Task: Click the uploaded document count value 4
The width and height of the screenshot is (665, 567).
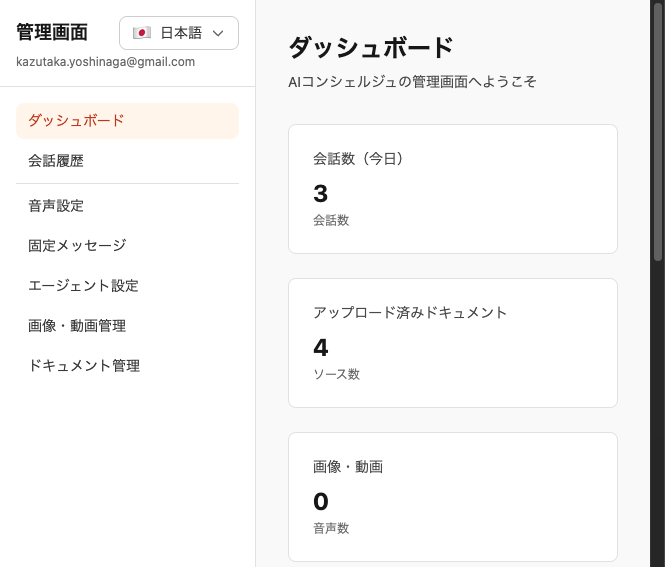Action: (321, 348)
